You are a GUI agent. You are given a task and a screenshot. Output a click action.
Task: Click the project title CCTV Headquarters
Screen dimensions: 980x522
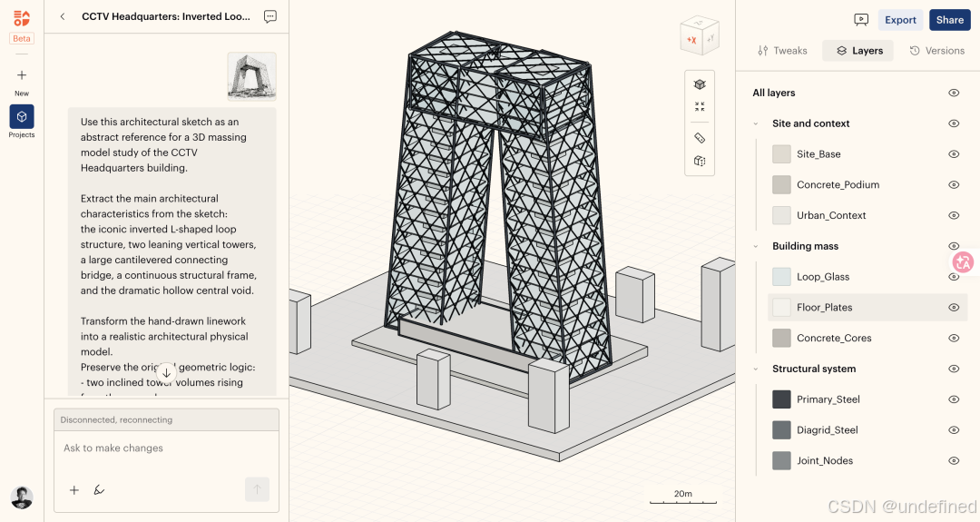pos(166,17)
